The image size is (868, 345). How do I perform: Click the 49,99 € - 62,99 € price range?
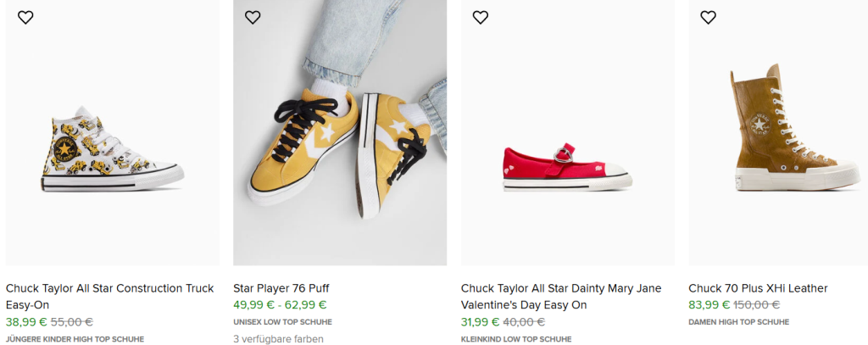click(280, 305)
